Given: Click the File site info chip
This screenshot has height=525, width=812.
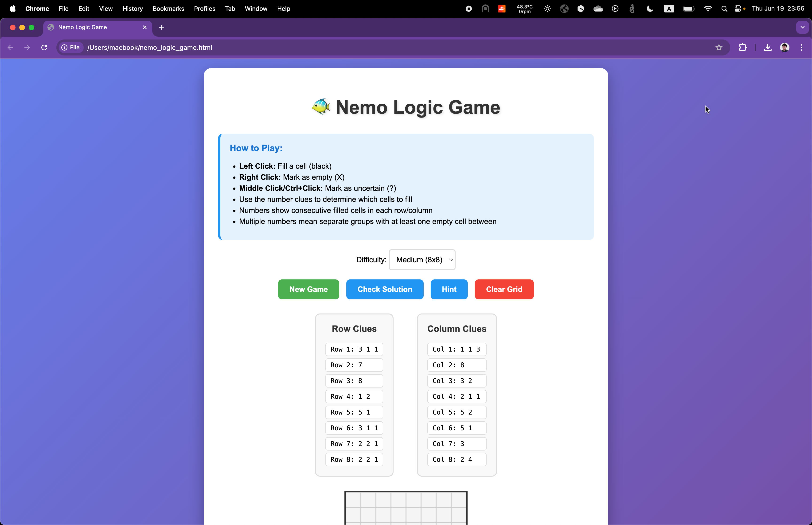Looking at the screenshot, I should 70,47.
